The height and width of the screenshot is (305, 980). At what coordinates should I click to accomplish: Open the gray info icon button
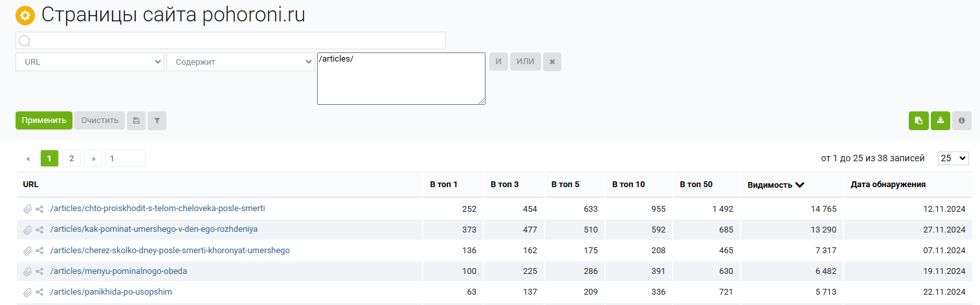[961, 120]
